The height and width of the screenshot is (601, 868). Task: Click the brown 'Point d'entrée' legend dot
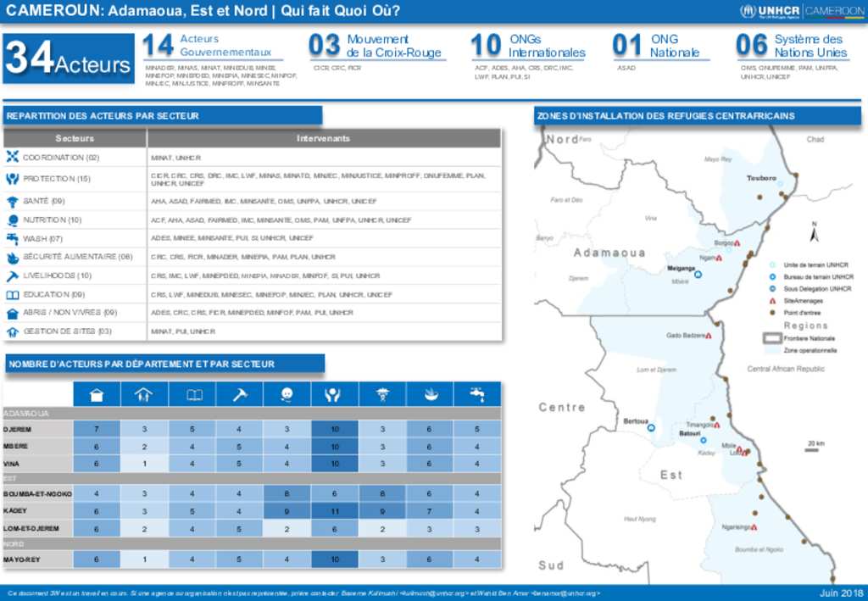772,313
